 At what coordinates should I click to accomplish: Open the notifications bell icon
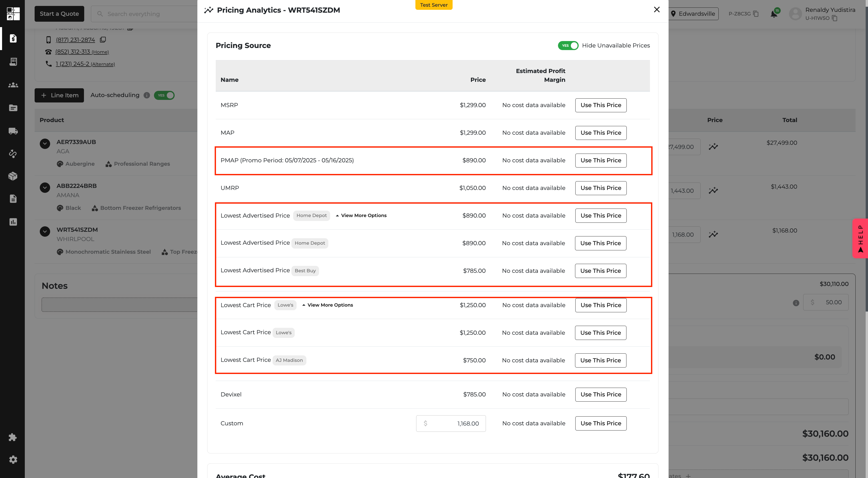tap(774, 14)
